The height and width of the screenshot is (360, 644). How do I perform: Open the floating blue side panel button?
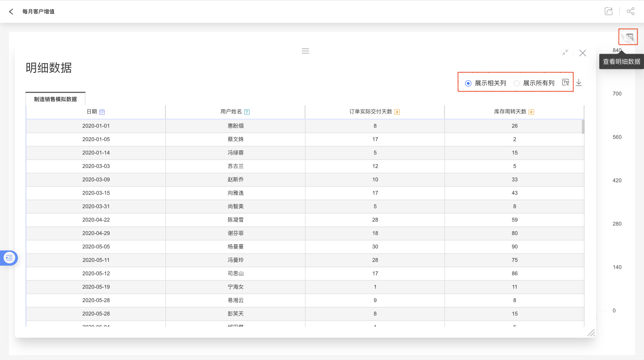pyautogui.click(x=9, y=258)
